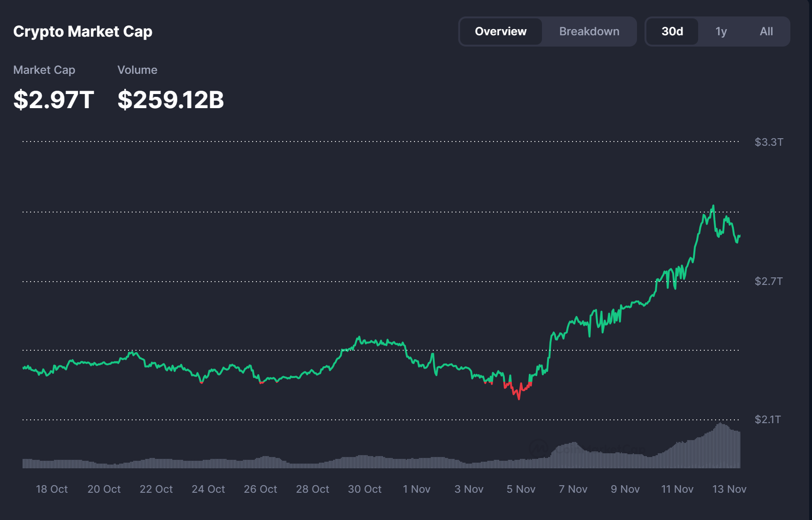Choose the 30d time range
Viewport: 812px width, 520px height.
pos(672,32)
